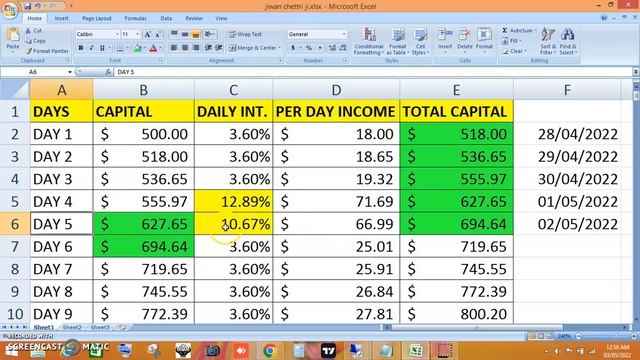Open Chrome from the taskbar

(269, 351)
